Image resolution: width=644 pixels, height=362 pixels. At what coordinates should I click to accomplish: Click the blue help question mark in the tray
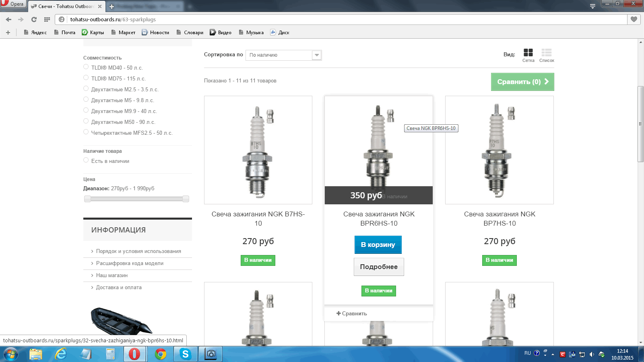coord(537,353)
